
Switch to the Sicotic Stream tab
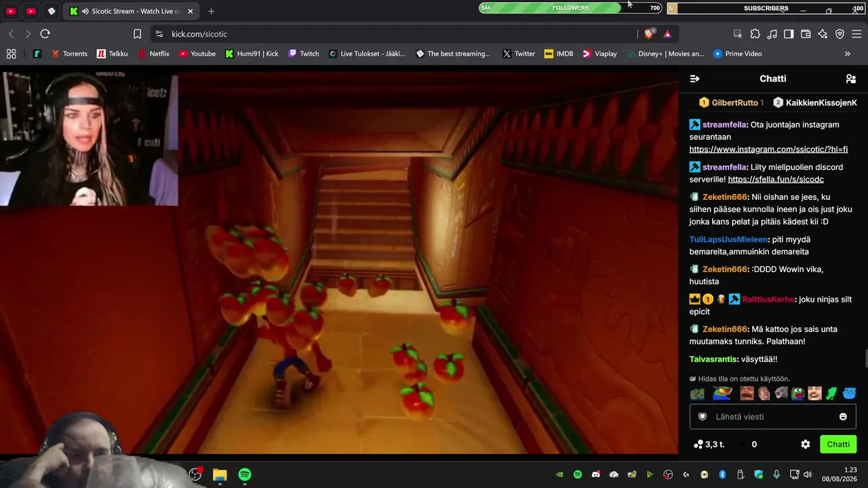click(132, 12)
